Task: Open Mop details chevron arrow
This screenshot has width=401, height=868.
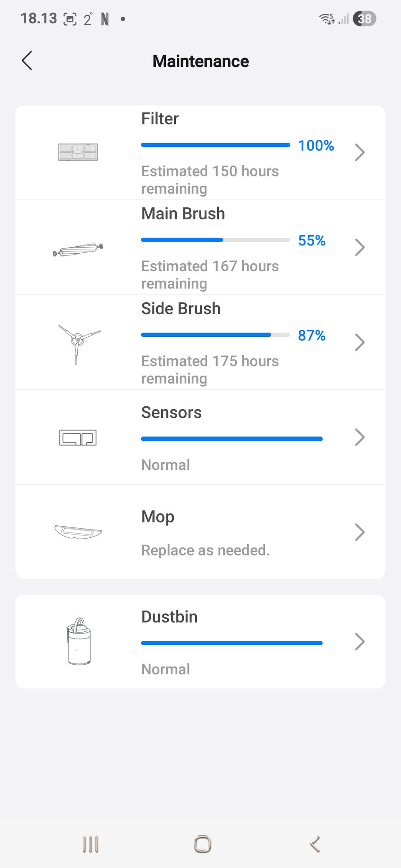Action: tap(359, 532)
